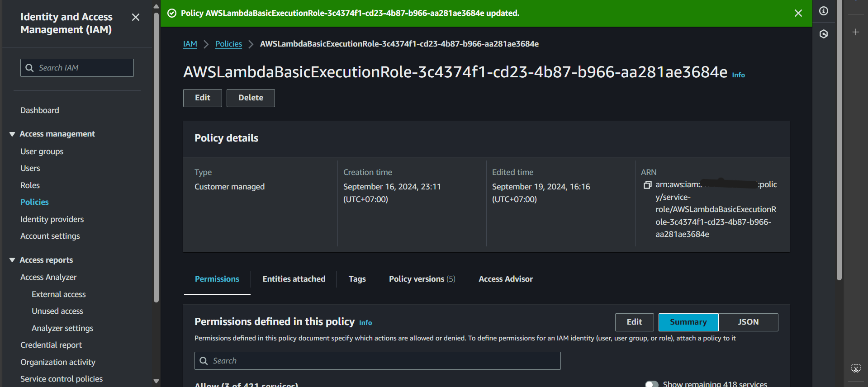Open Account settings page
Image resolution: width=868 pixels, height=387 pixels.
pos(50,236)
